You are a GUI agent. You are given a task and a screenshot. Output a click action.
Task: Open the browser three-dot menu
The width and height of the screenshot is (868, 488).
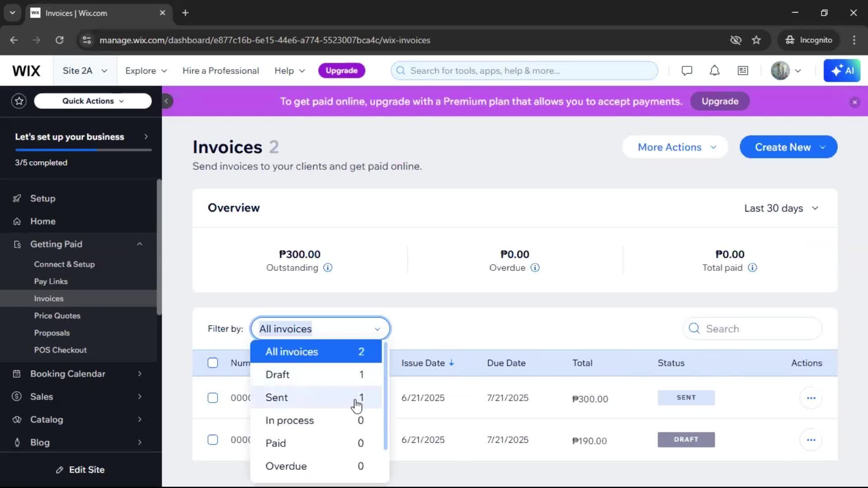(854, 40)
